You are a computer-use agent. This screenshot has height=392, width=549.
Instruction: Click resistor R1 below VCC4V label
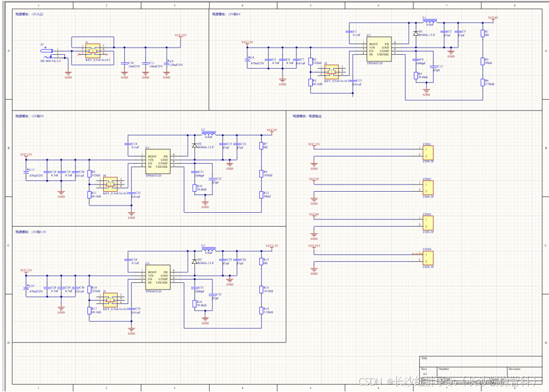484,33
